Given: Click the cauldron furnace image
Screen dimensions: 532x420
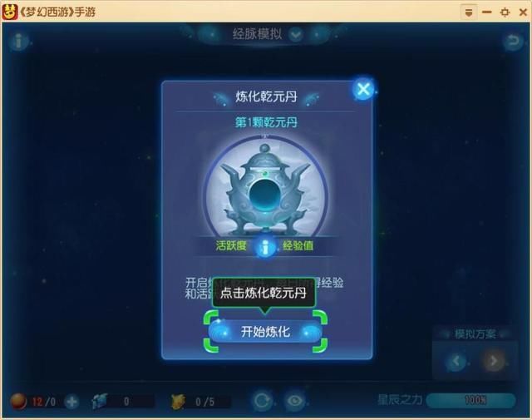Looking at the screenshot, I should pos(266,190).
